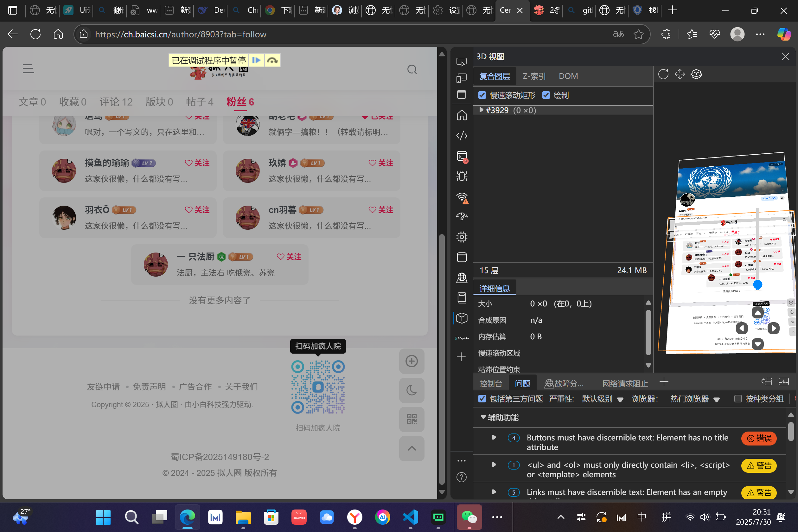Click the blue zoom slider handle in 3D view
Image resolution: width=798 pixels, height=532 pixels.
pyautogui.click(x=757, y=285)
